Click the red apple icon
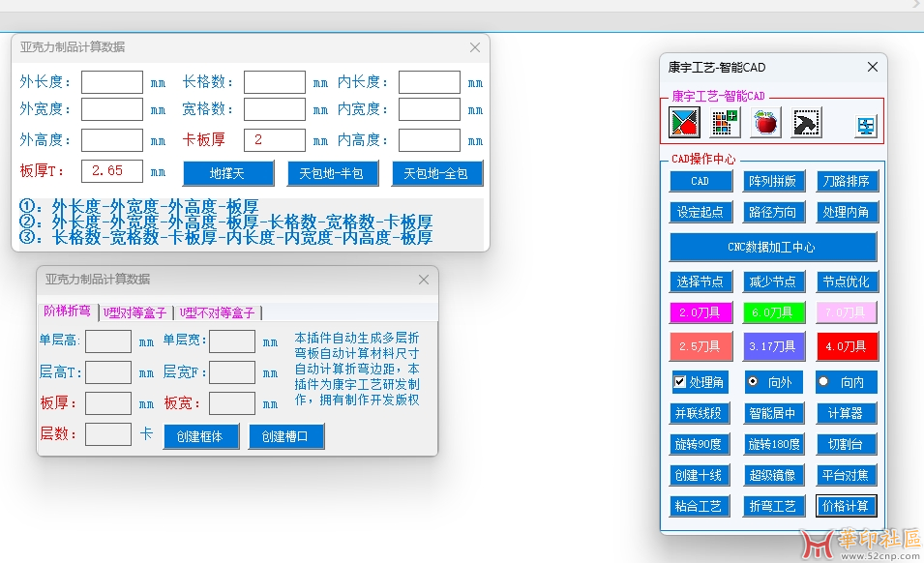The image size is (924, 563). (765, 123)
